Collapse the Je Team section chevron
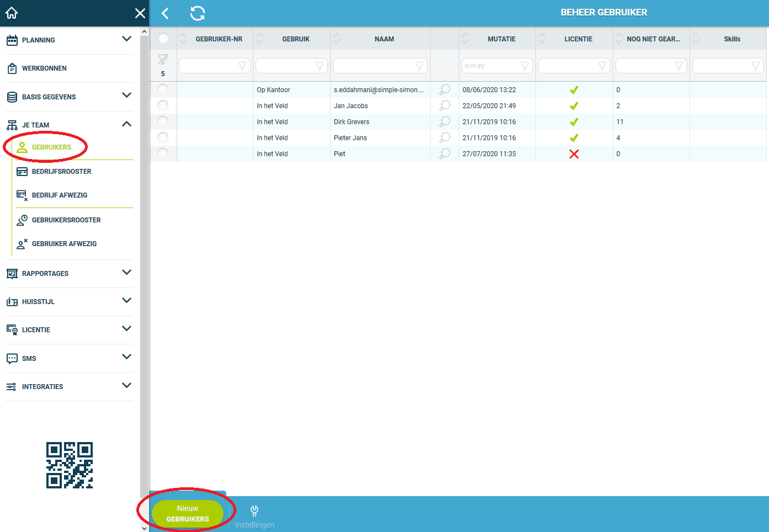 pyautogui.click(x=126, y=124)
